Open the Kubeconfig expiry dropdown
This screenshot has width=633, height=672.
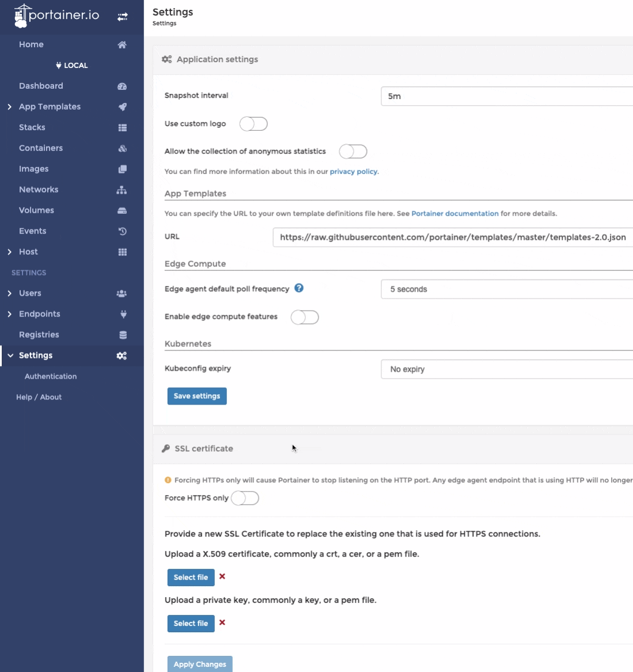(507, 369)
